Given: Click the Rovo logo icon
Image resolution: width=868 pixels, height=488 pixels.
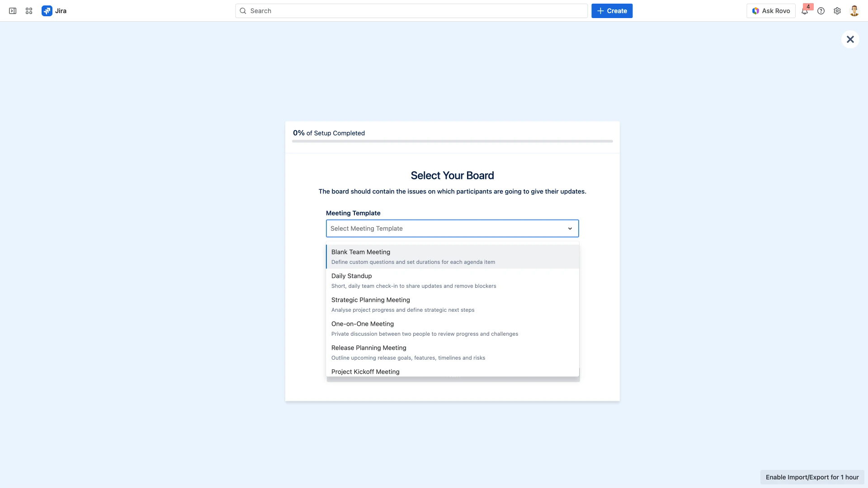Looking at the screenshot, I should click(755, 10).
